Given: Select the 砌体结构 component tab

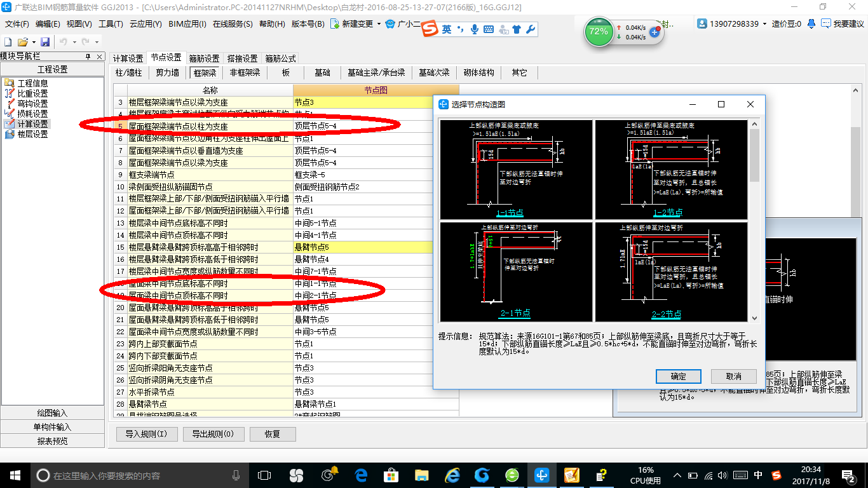Looking at the screenshot, I should [479, 73].
